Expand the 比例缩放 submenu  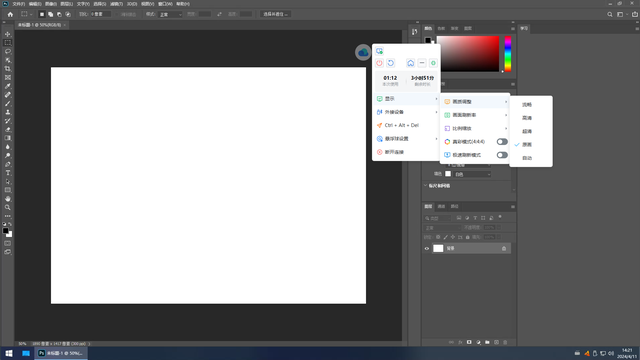(475, 129)
